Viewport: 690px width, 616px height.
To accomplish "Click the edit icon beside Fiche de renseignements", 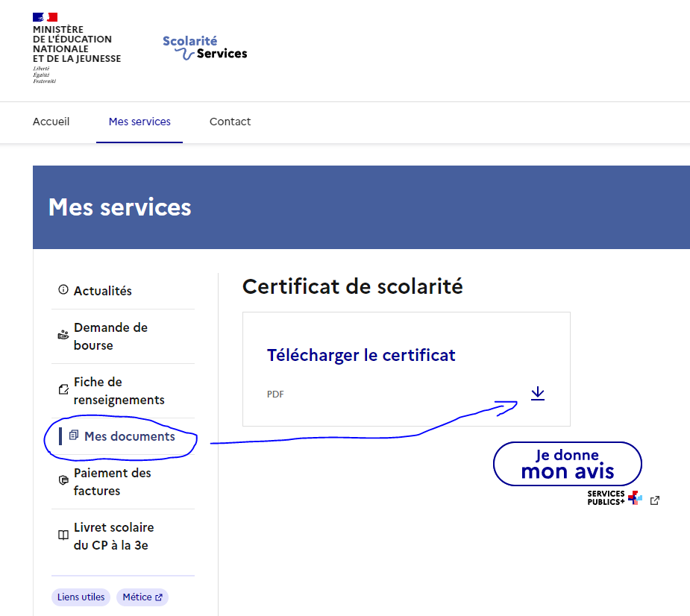I will (x=63, y=390).
